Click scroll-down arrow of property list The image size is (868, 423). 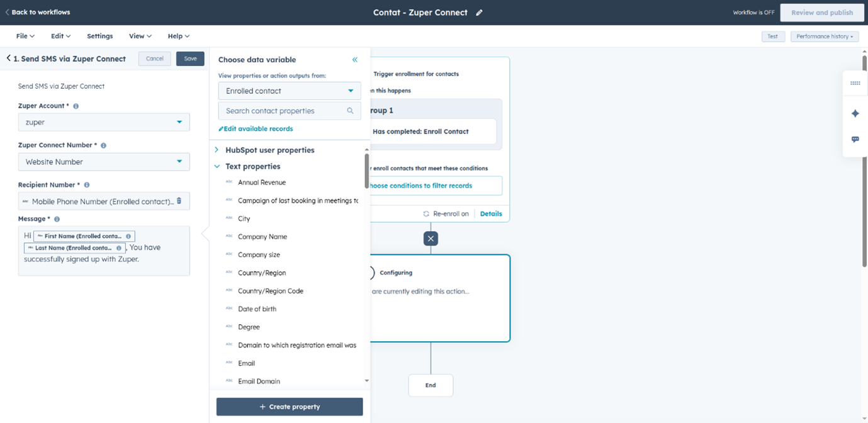367,381
